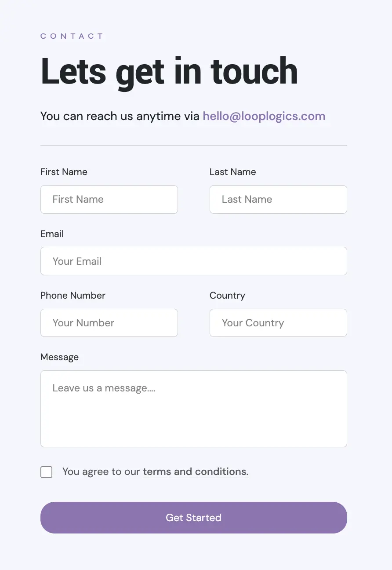This screenshot has width=392, height=570.
Task: Tick the terms agreement checkbox
Action: [46, 472]
